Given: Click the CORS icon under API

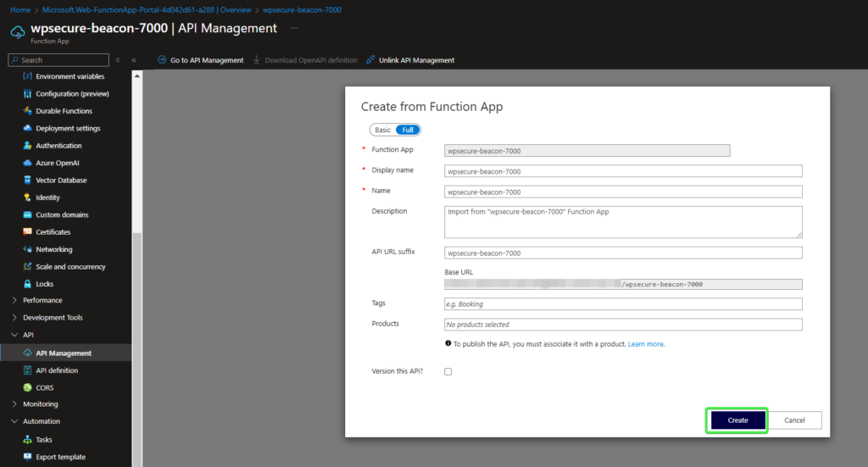Looking at the screenshot, I should [27, 387].
